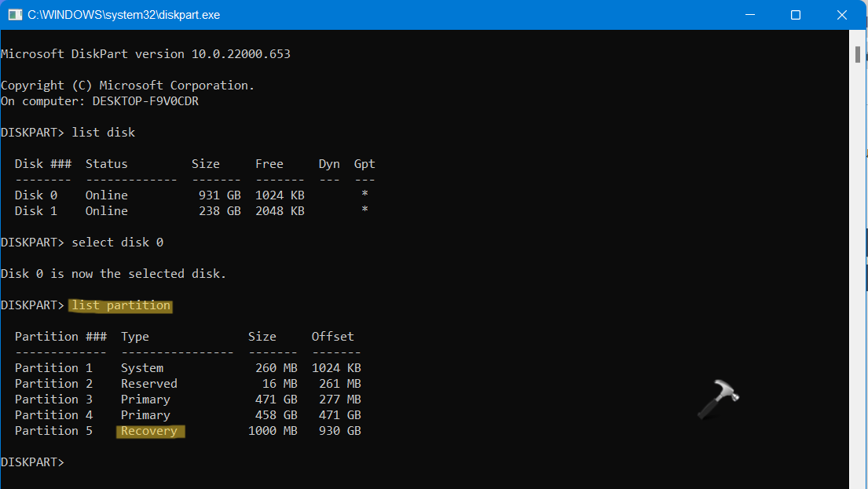Click the 'Type' column header
The height and width of the screenshot is (489, 868).
[135, 337]
